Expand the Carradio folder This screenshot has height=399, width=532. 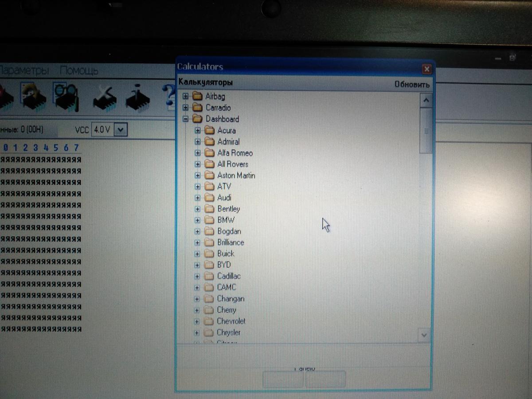(x=186, y=108)
